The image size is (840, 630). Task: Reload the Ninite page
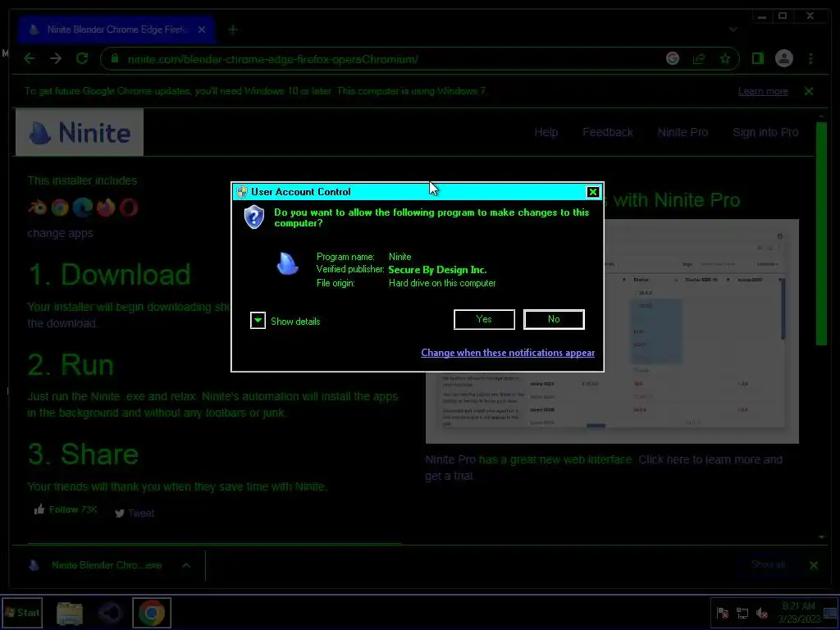82,58
